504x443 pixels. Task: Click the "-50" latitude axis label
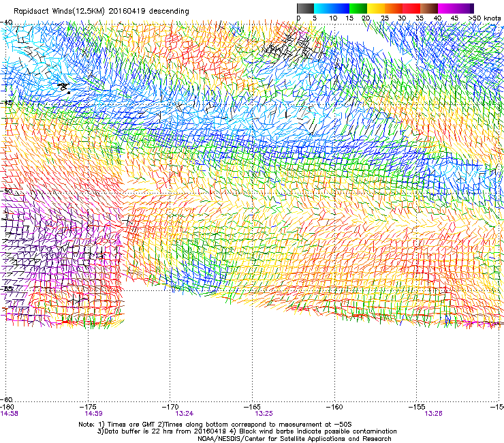(x=6, y=191)
